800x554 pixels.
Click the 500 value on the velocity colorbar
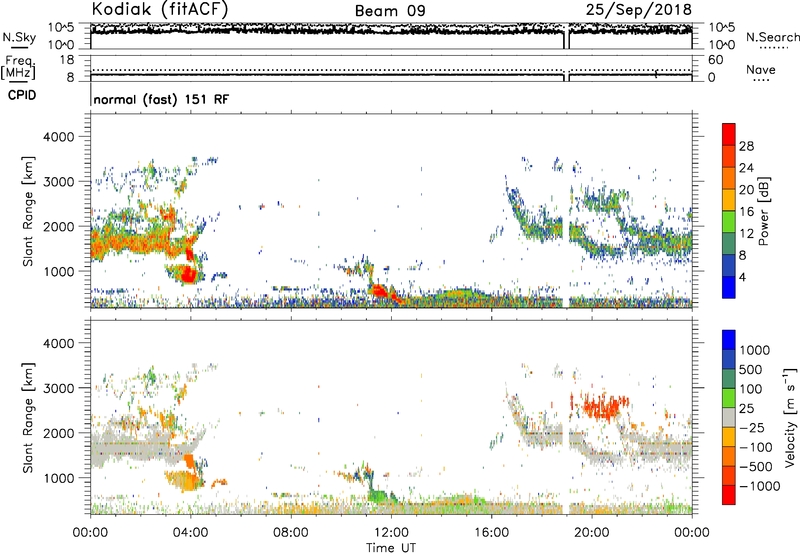tap(751, 370)
